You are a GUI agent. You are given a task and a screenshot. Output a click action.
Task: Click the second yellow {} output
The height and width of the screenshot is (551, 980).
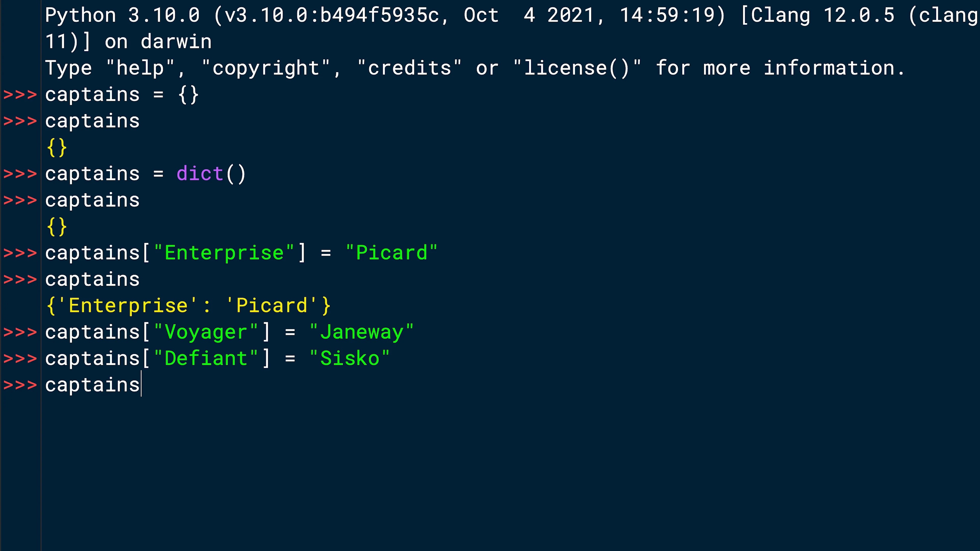57,227
